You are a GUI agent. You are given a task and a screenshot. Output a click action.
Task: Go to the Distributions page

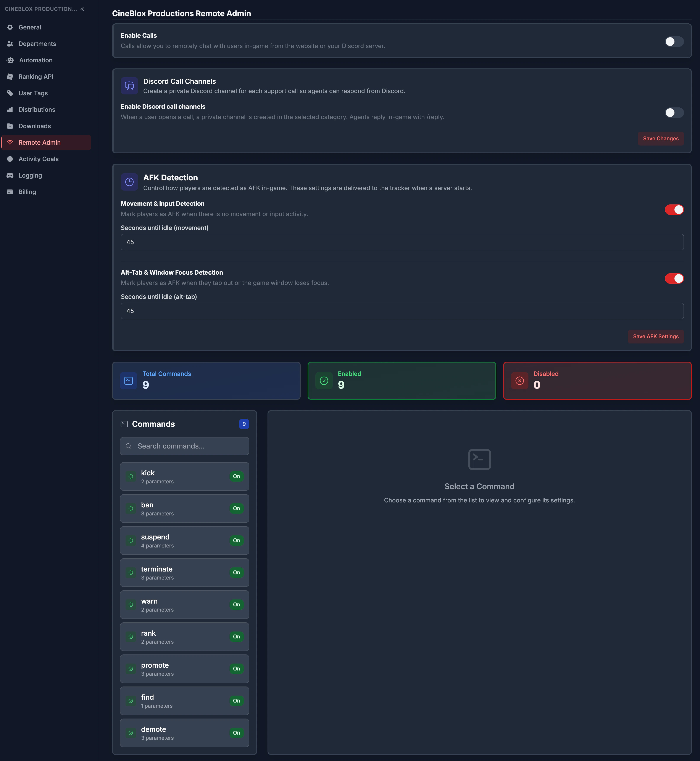pos(46,110)
